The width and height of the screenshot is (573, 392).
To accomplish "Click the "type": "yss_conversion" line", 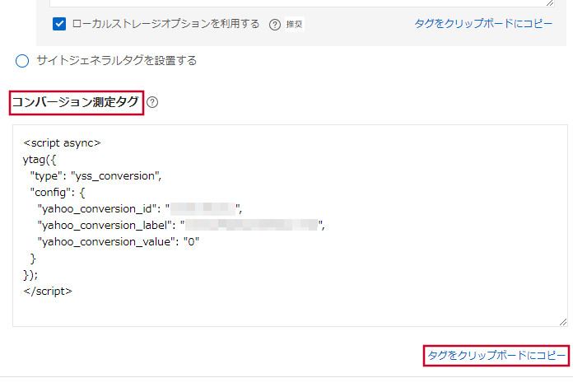I will [95, 176].
